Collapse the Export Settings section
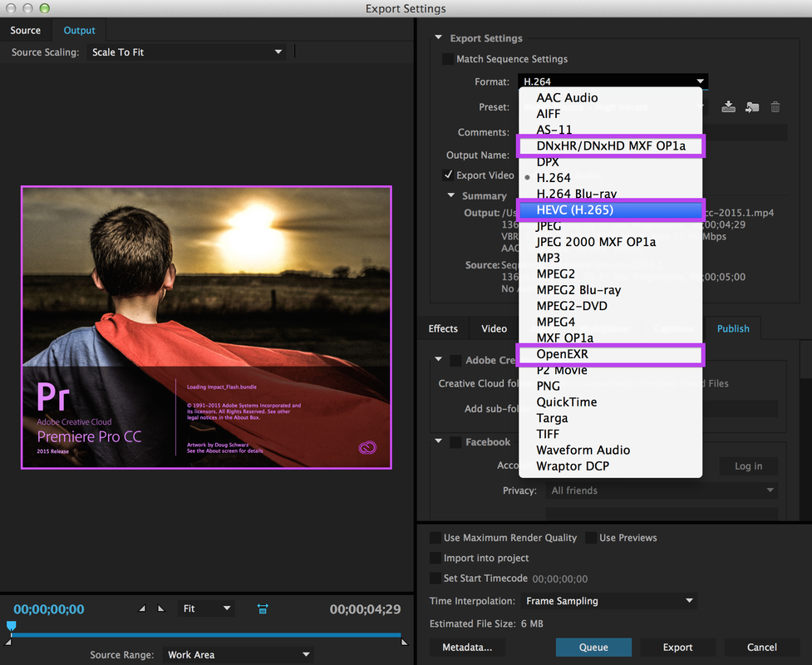This screenshot has width=812, height=665. (439, 37)
